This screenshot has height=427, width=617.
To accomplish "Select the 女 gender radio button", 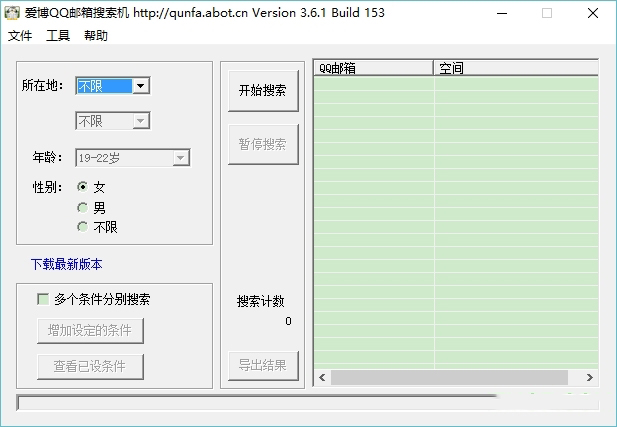I will pyautogui.click(x=82, y=187).
